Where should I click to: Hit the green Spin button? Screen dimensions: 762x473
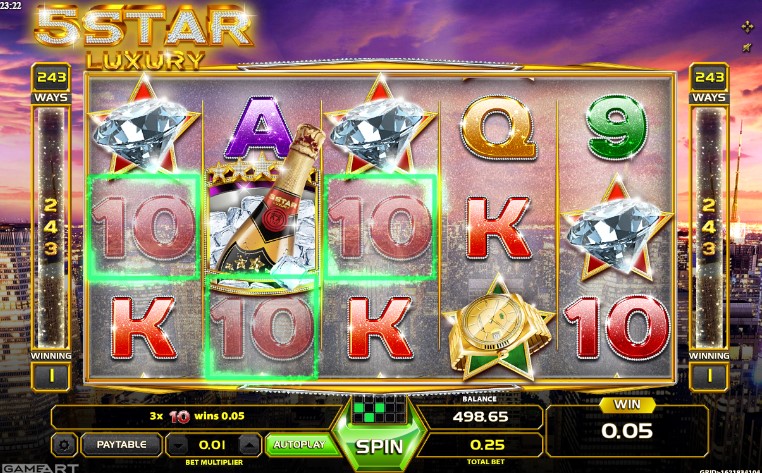[379, 447]
